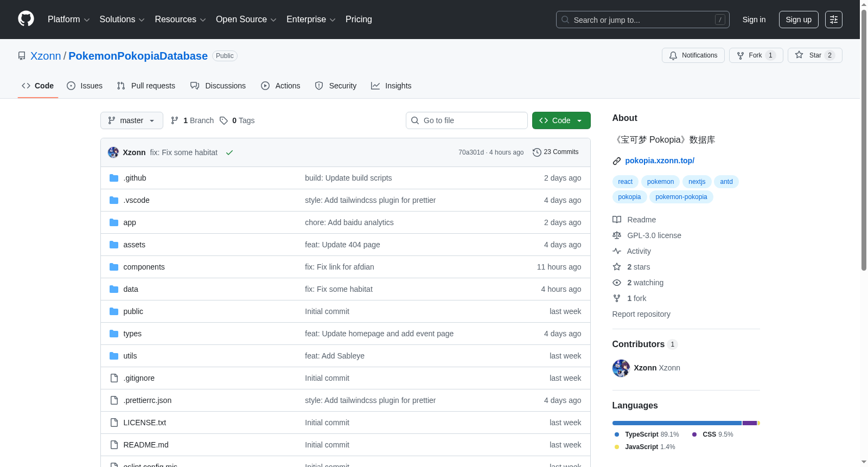Click the types folder icon
The height and width of the screenshot is (467, 868).
(114, 334)
